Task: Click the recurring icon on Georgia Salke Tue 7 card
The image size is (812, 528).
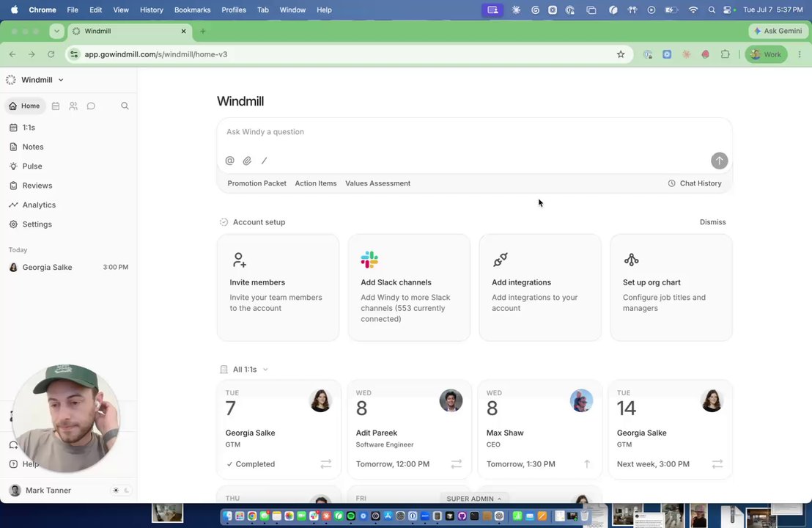Action: [x=325, y=463]
